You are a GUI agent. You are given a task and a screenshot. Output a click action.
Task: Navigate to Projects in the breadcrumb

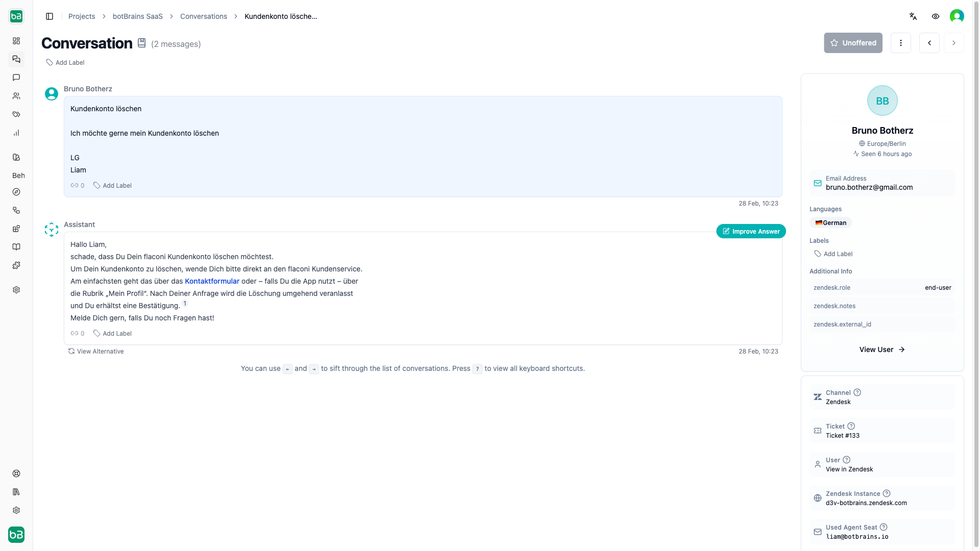[x=81, y=16]
